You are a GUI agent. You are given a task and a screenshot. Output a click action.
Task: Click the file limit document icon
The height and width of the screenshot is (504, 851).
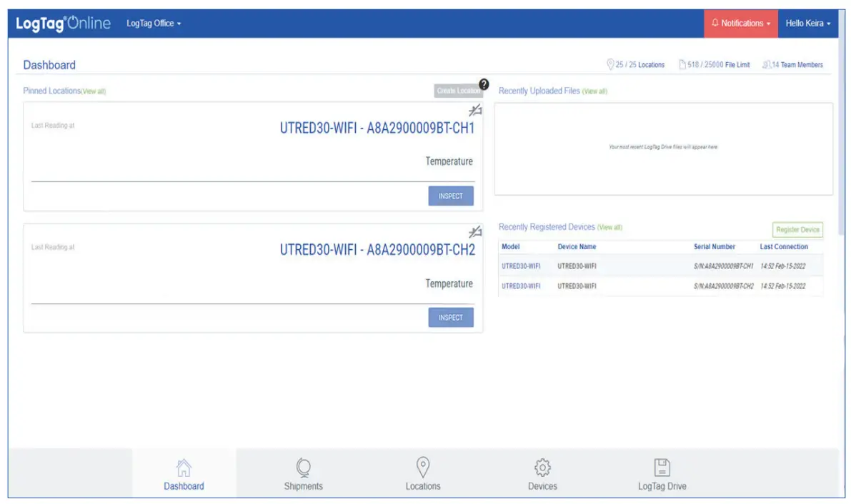point(682,64)
